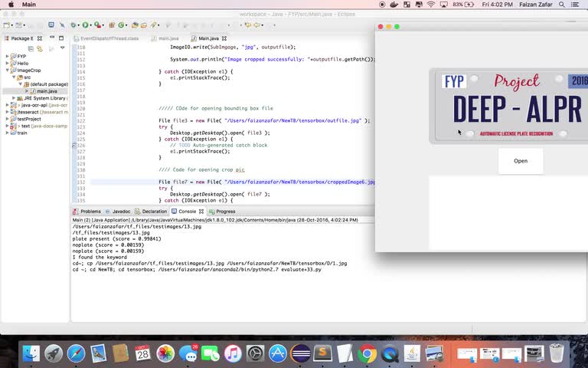Open the Run button dropdown arrow
588x368 pixels.
point(90,25)
